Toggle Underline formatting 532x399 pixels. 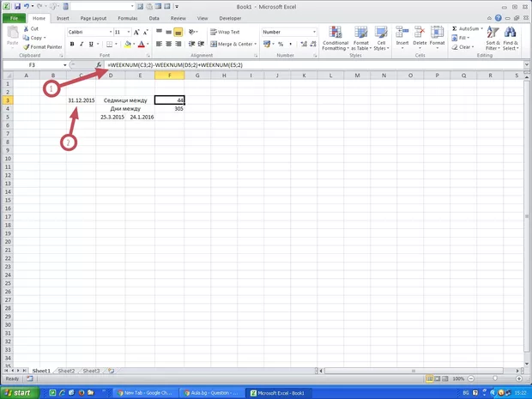[91, 44]
